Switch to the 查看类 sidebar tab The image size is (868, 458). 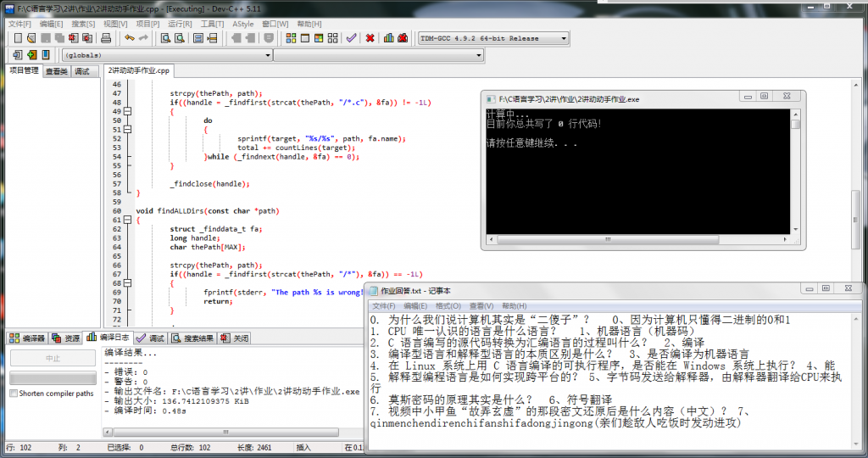pos(57,71)
